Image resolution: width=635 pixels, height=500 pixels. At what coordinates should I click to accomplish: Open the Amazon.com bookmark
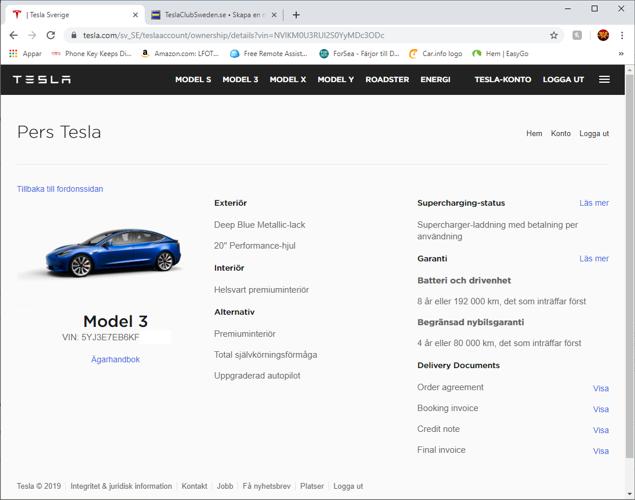(180, 53)
